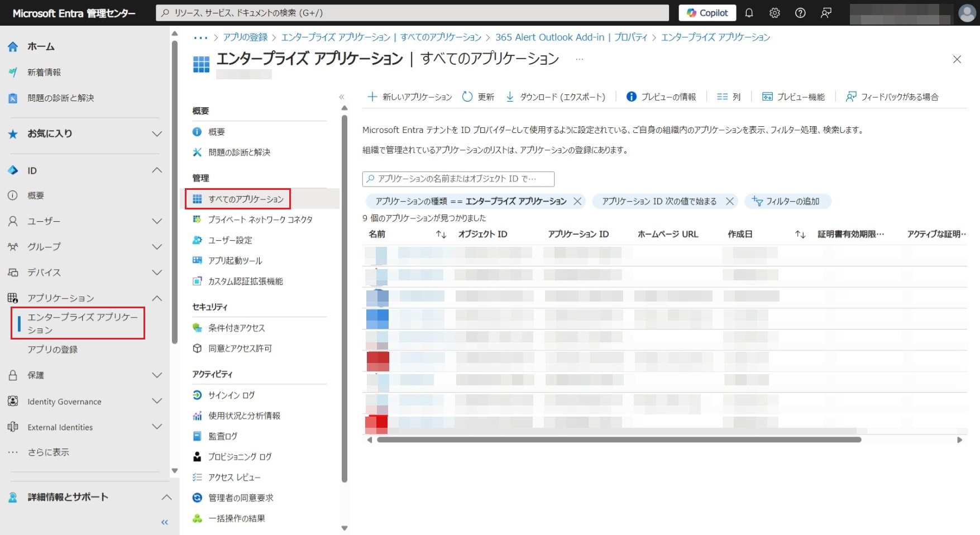Image resolution: width=980 pixels, height=535 pixels.
Task: Add a new application (新しいアプリケーション)
Action: (x=410, y=97)
